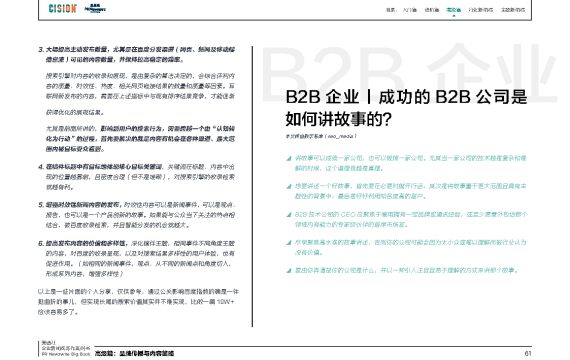Open the 进阶篇 section in header navigation

pos(431,10)
